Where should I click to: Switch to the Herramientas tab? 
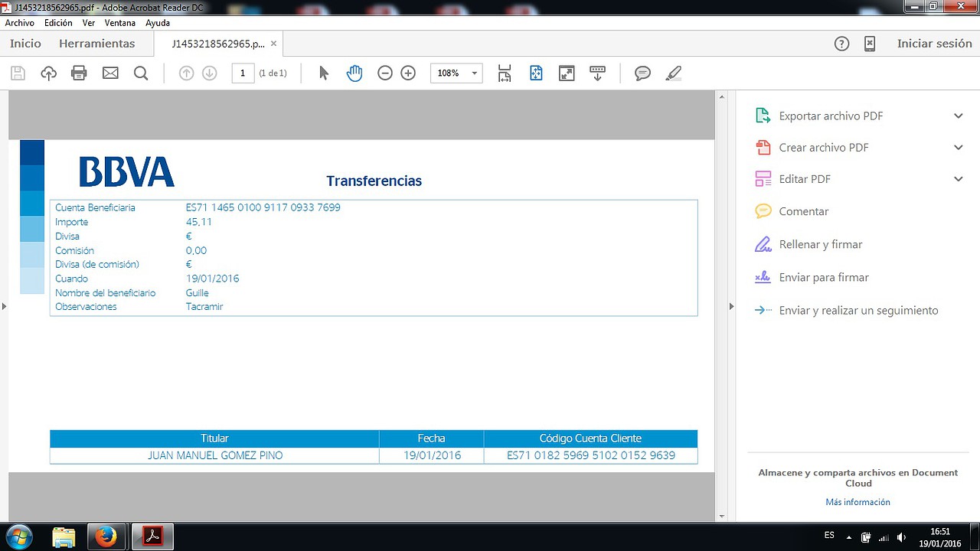coord(96,44)
